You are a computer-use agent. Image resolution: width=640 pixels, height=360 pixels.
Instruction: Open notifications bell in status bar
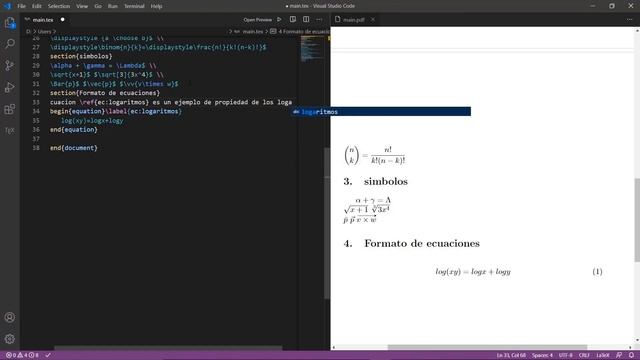coord(631,355)
